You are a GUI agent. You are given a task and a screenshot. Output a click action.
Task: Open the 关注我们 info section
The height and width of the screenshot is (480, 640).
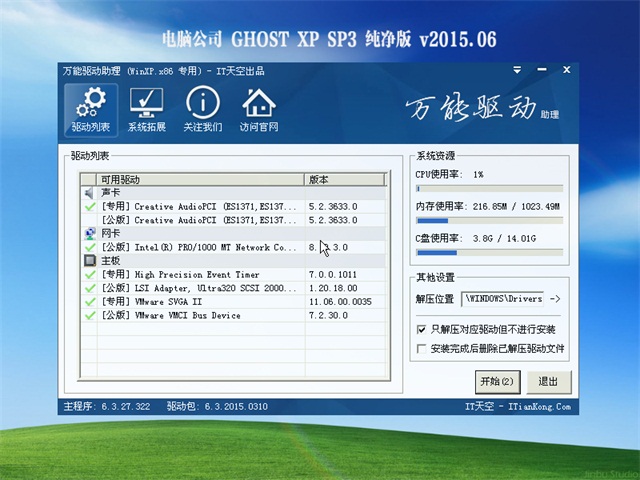tap(203, 110)
